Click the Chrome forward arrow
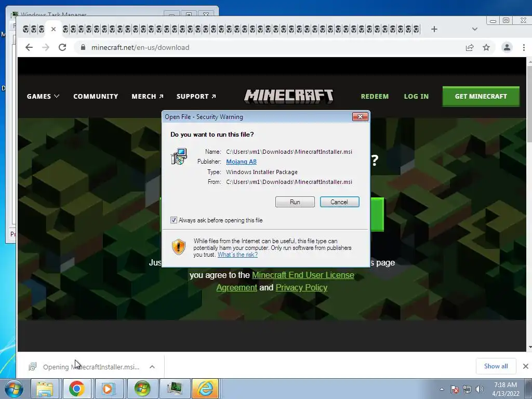532x399 pixels. click(x=46, y=47)
